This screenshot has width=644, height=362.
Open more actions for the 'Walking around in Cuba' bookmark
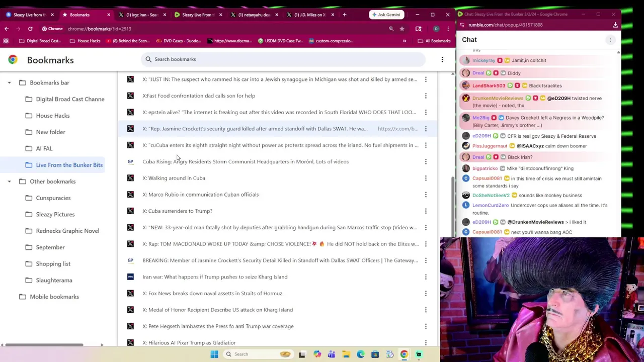pos(426,178)
